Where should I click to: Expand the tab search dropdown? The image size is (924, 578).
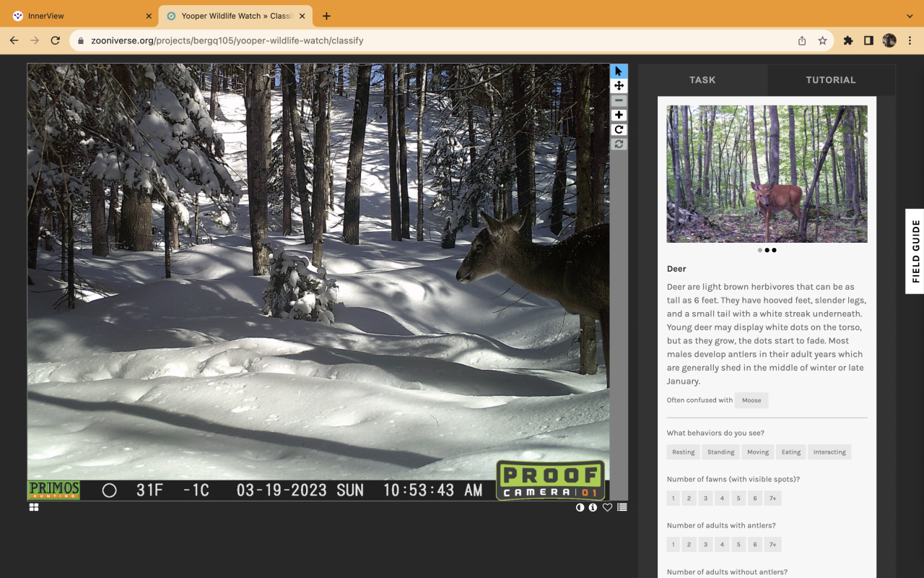910,16
